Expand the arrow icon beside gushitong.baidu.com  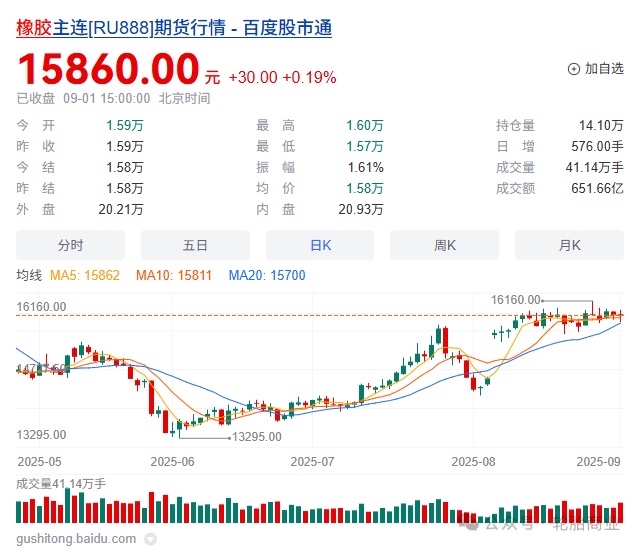click(151, 539)
